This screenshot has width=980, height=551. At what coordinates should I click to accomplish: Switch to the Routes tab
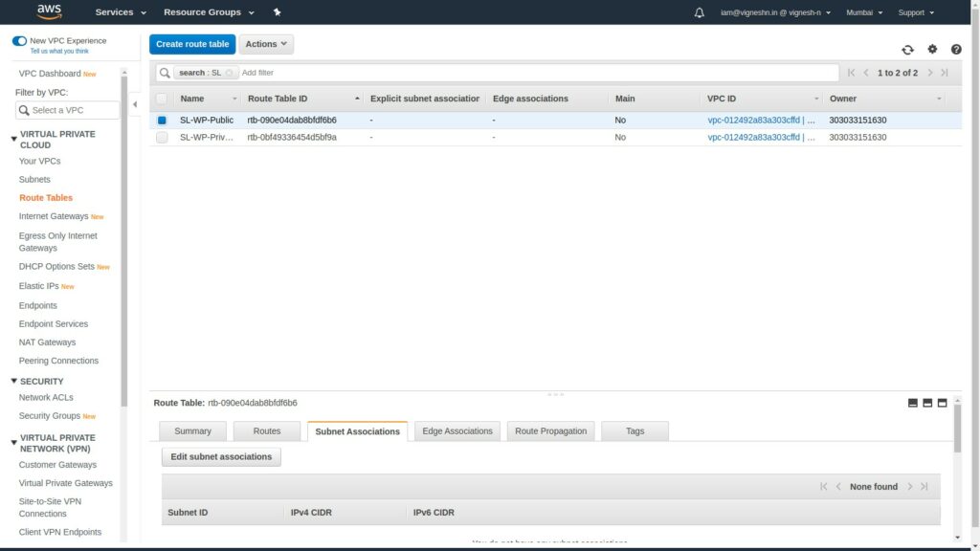pos(267,431)
